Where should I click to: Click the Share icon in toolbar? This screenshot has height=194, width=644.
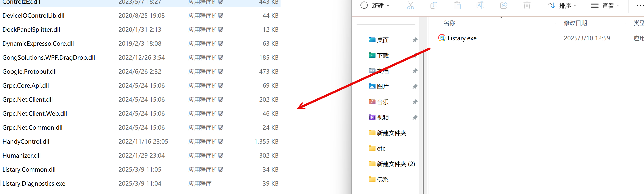pos(504,6)
